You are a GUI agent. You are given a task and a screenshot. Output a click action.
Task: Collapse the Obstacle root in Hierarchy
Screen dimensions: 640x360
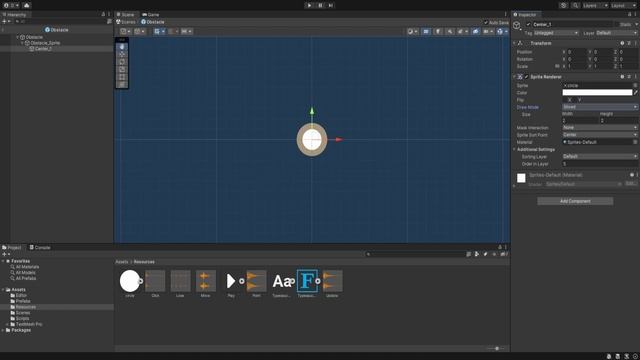coord(18,37)
